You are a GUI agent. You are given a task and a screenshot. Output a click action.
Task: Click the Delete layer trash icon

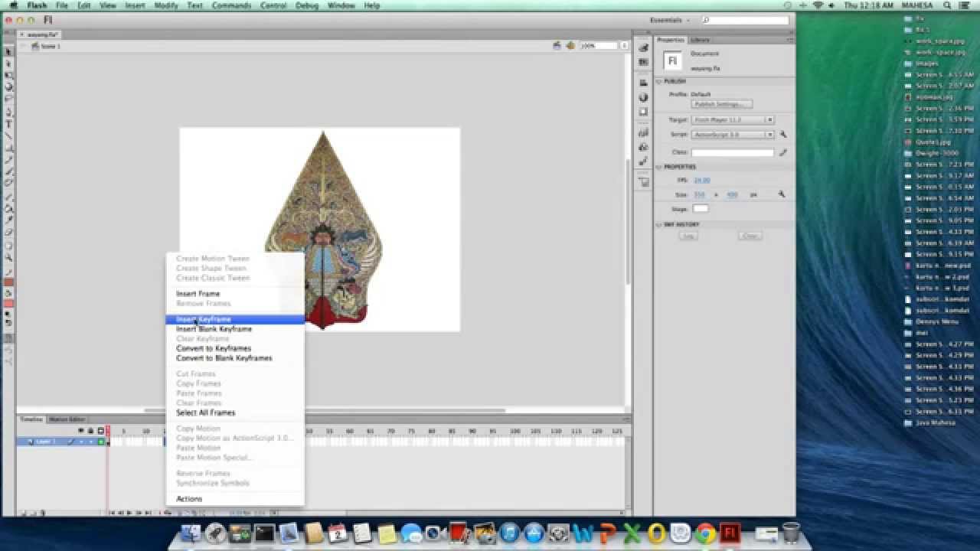coord(43,513)
